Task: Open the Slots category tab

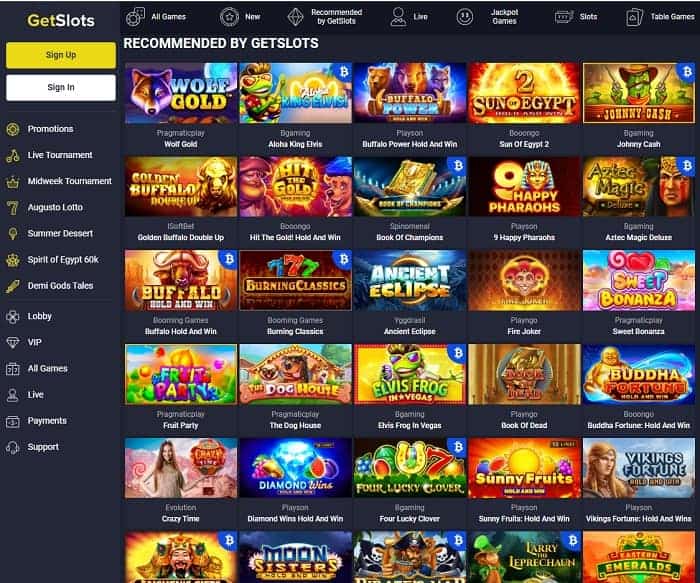Action: tap(576, 17)
